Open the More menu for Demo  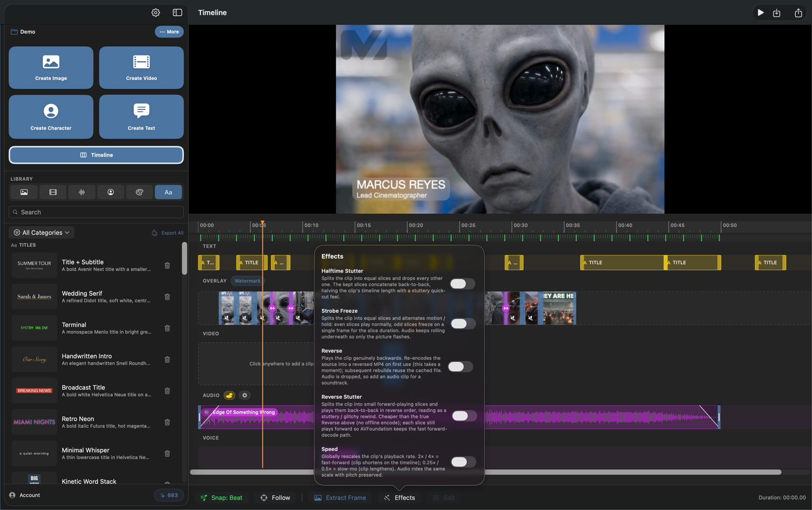click(x=169, y=31)
